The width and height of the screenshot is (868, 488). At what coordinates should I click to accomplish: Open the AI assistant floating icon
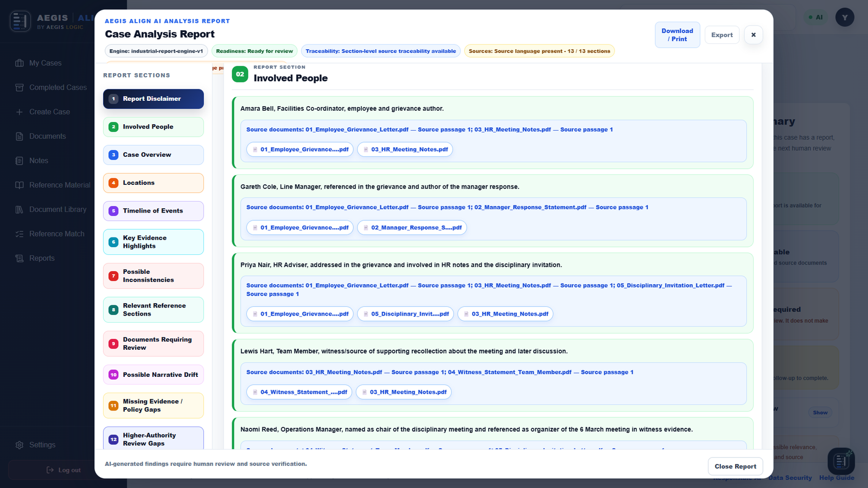[841, 461]
